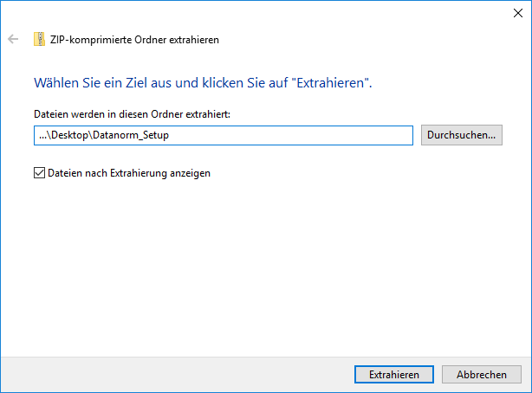Click the 'Dateien werden in diesen Ordner extrahiert' label
The width and height of the screenshot is (532, 393).
(132, 114)
